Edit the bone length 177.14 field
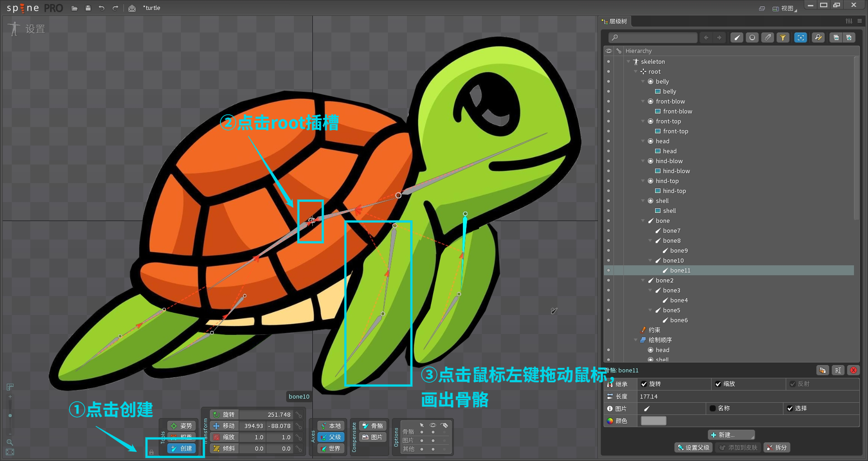Image resolution: width=868 pixels, height=461 pixels. [x=748, y=396]
